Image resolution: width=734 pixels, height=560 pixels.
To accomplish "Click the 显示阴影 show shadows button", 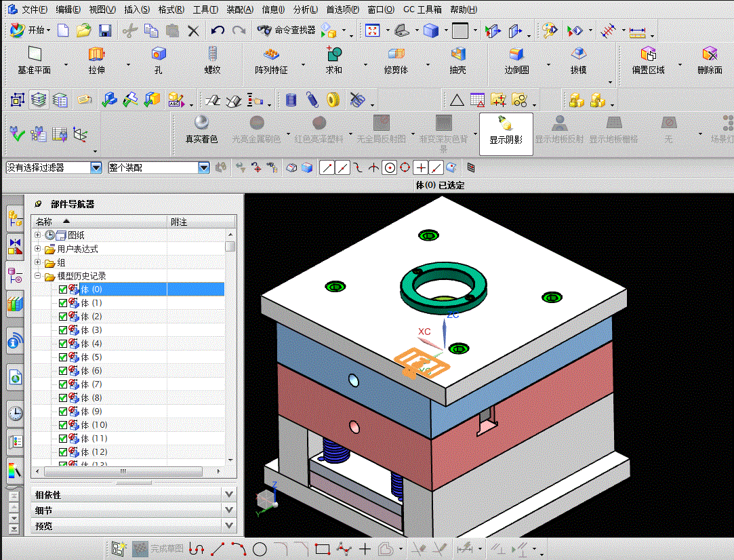I will pos(506,134).
